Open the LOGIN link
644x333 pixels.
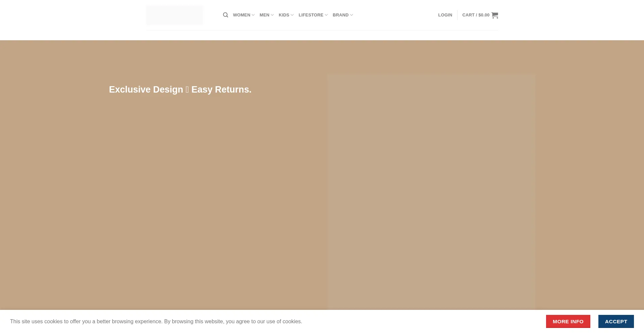[445, 15]
